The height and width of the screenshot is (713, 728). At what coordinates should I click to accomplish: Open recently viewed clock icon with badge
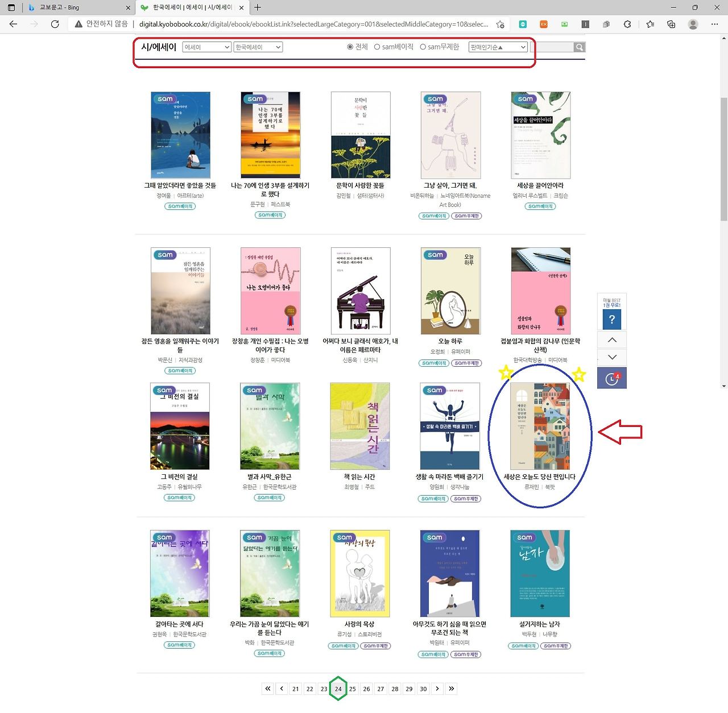coord(612,379)
